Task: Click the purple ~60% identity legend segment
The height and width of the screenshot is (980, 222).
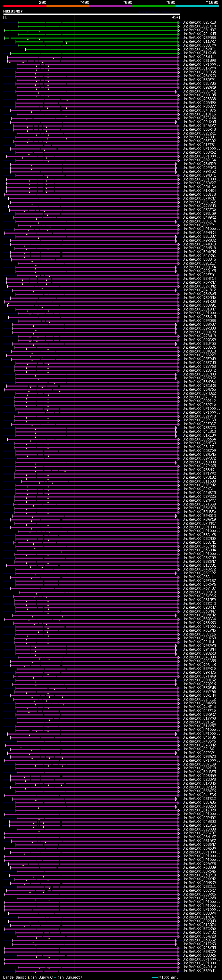Action: coord(111,6)
